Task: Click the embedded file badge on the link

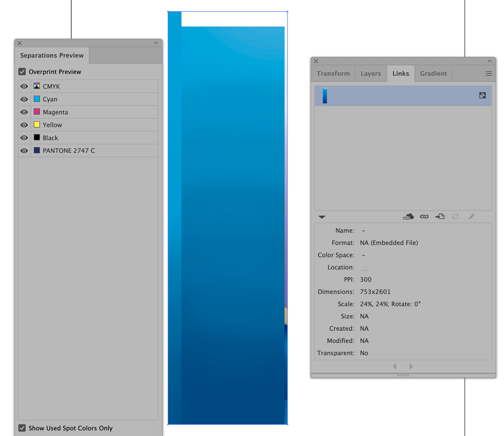Action: pos(482,95)
